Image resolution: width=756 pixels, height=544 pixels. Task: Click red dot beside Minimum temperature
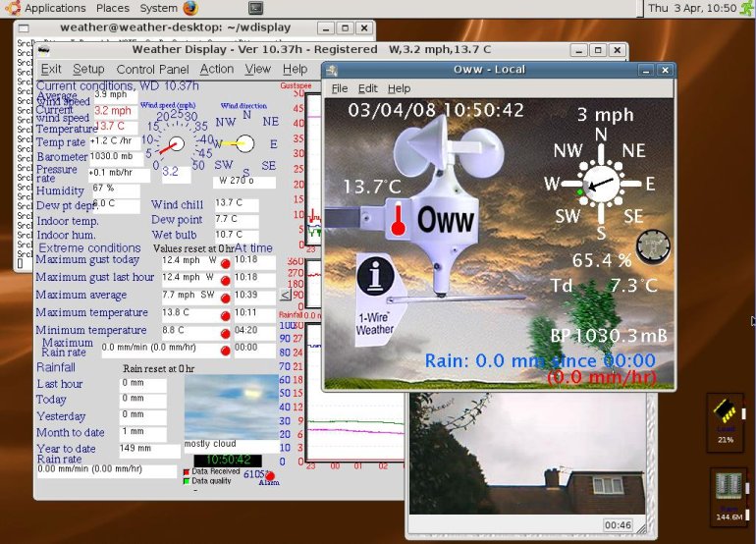coord(225,333)
